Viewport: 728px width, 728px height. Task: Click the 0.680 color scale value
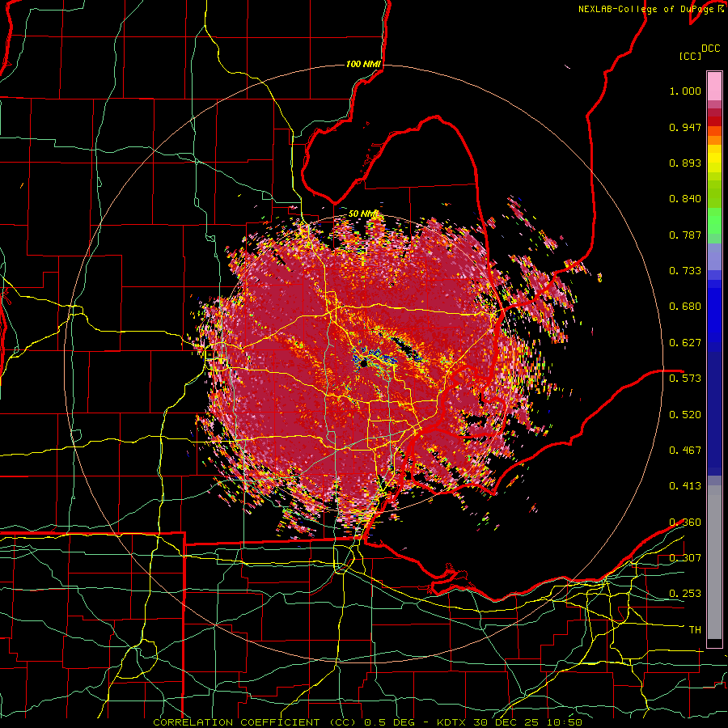(685, 307)
